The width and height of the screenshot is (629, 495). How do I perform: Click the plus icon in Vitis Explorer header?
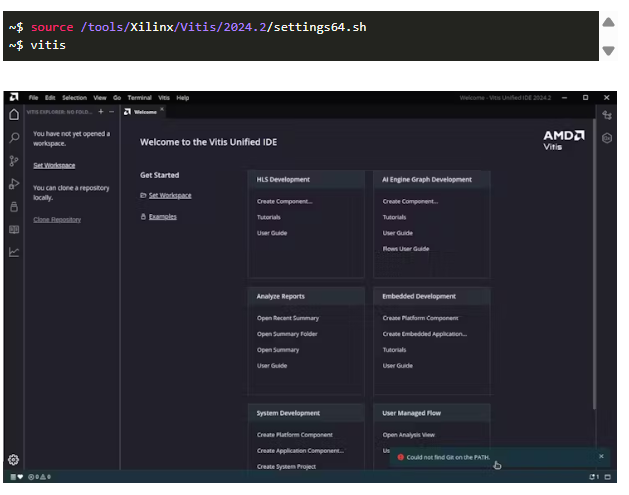coord(100,111)
